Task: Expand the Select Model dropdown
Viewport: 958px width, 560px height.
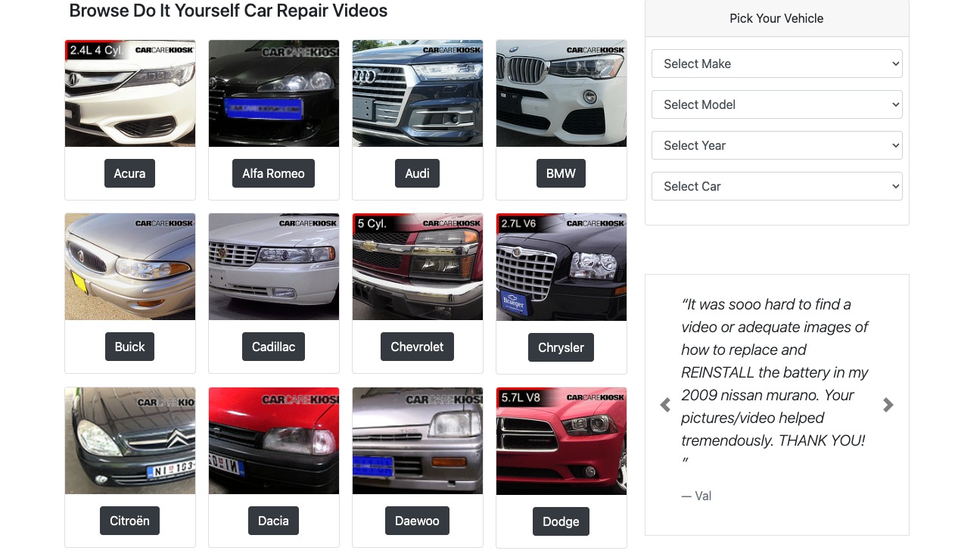Action: pos(776,104)
